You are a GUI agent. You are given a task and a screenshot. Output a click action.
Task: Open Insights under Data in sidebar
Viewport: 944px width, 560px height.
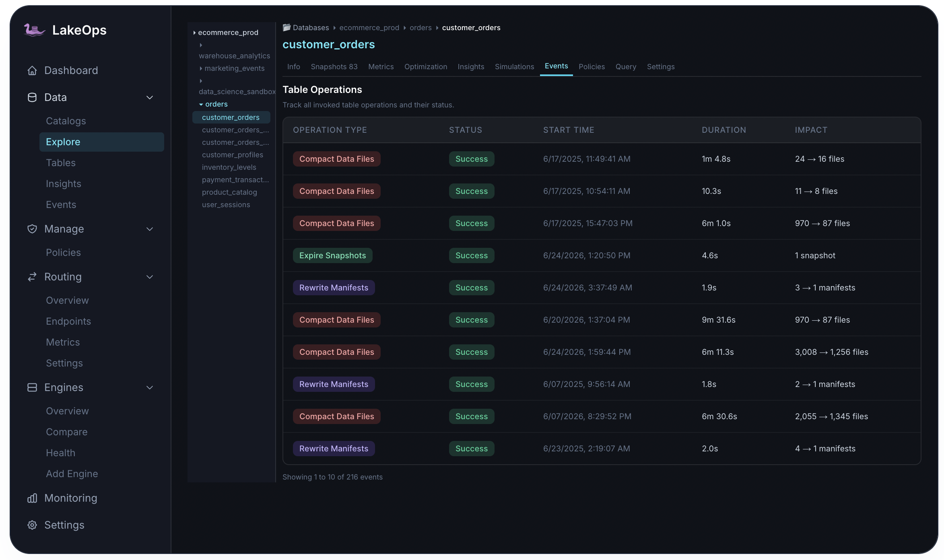point(64,184)
